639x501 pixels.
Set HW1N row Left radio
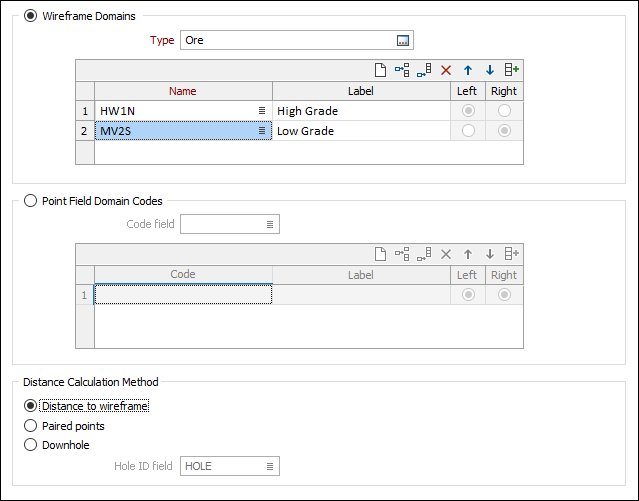pos(468,110)
